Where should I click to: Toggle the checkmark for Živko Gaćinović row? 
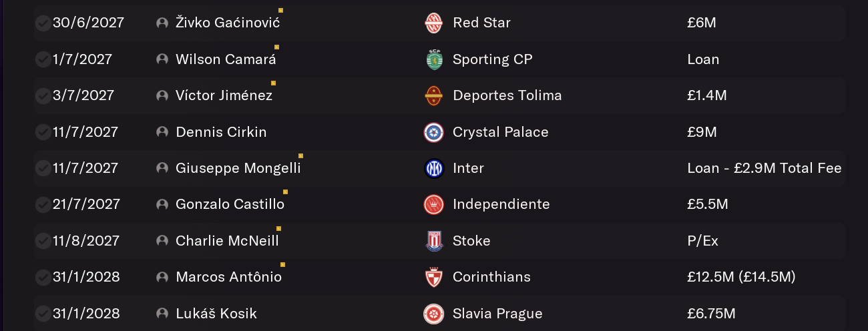click(43, 23)
